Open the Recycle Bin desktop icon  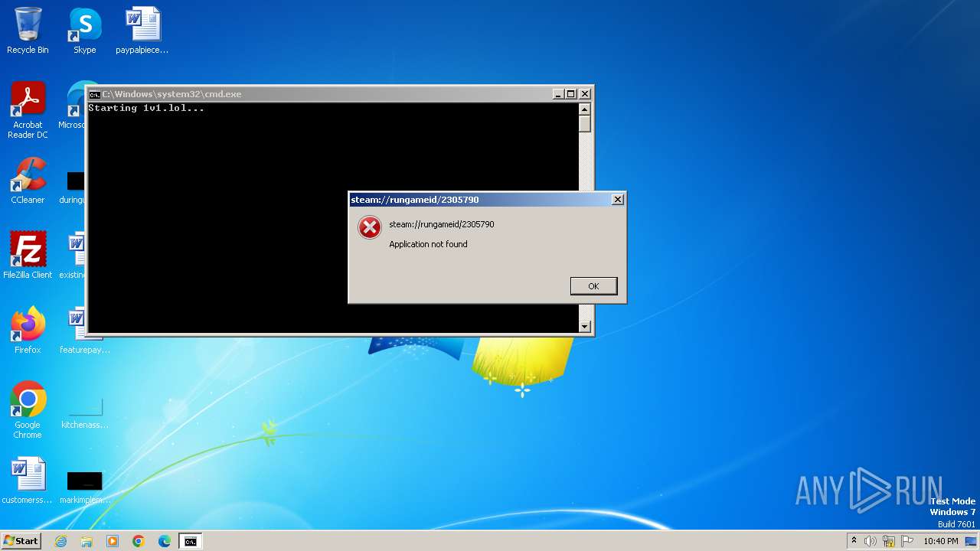pyautogui.click(x=28, y=31)
